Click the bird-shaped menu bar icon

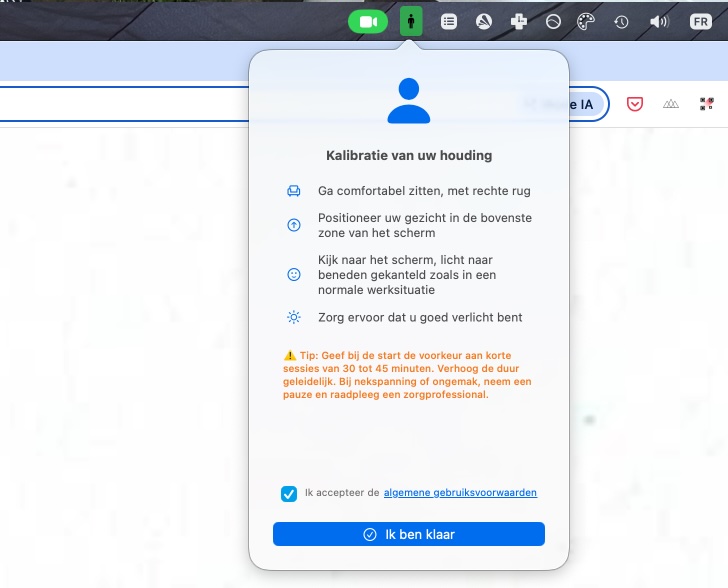(x=484, y=22)
